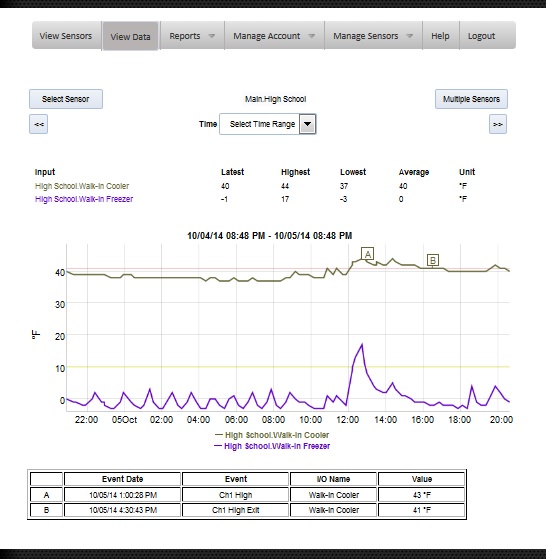
Task: Select event row A in the table
Action: [x=247, y=495]
